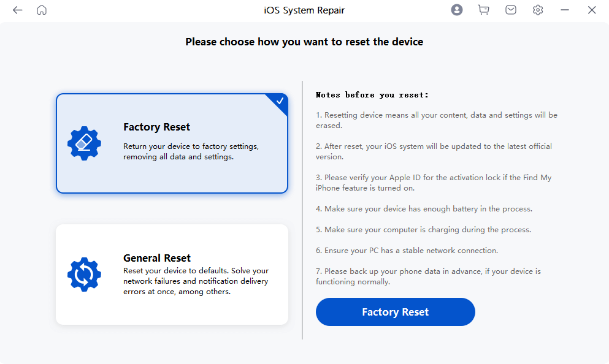Open the mail feedback icon

pos(511,10)
